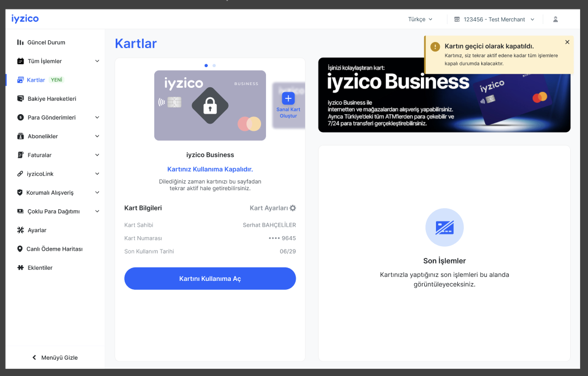Viewport: 588px width, 376px height.
Task: Select the first carousel dot indicator
Action: click(x=206, y=65)
